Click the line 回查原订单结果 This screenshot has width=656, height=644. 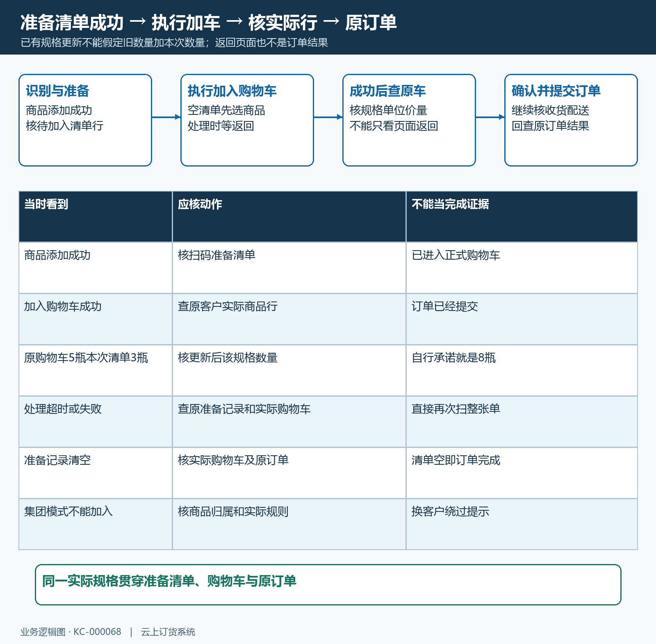(550, 126)
